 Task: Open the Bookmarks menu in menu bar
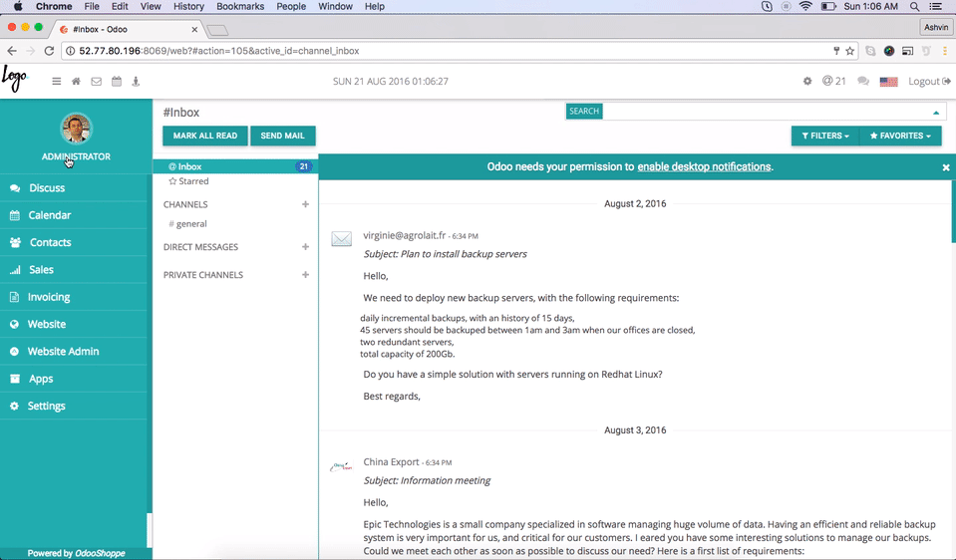[240, 6]
